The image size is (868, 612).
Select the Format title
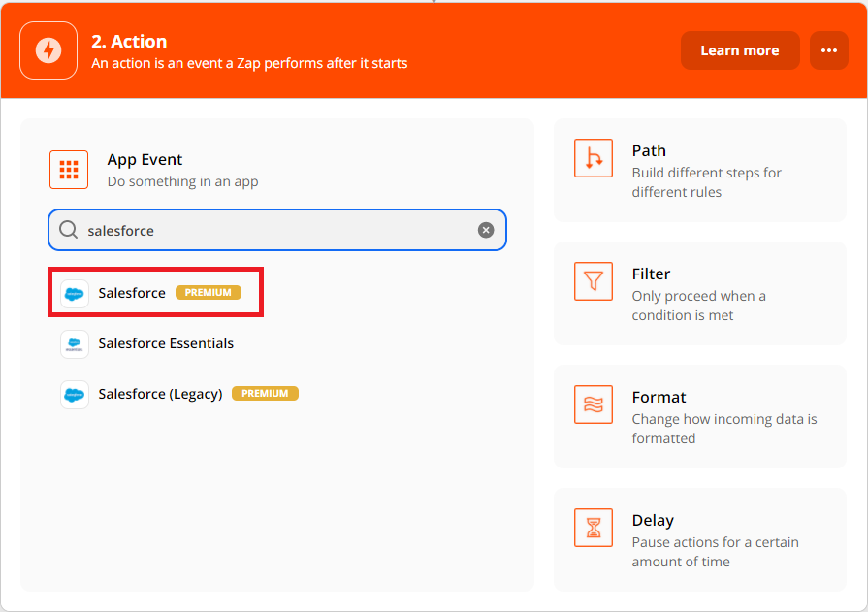point(659,397)
